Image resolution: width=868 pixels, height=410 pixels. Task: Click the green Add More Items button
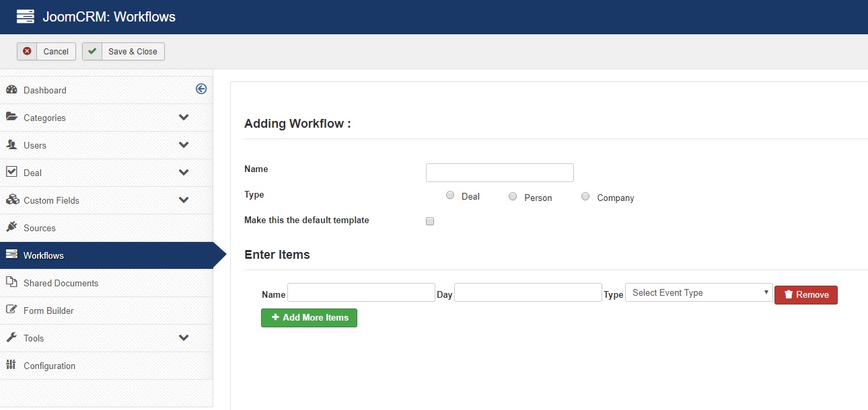[x=309, y=317]
